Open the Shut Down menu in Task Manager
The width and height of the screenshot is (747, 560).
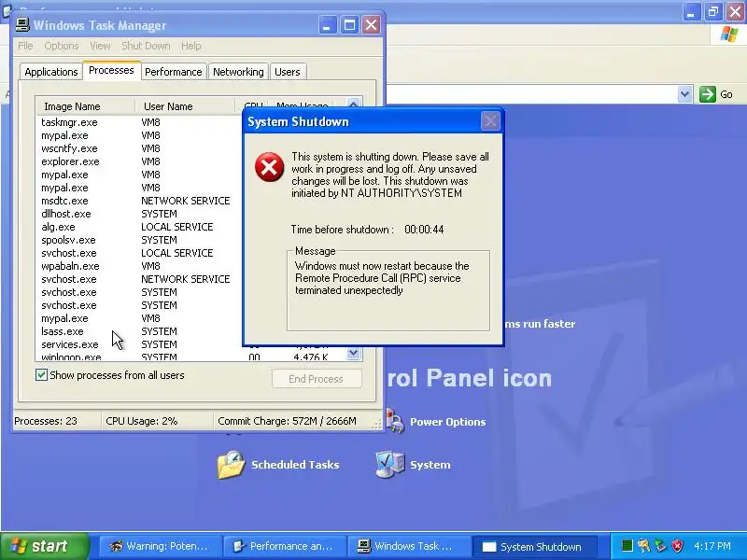[x=146, y=46]
